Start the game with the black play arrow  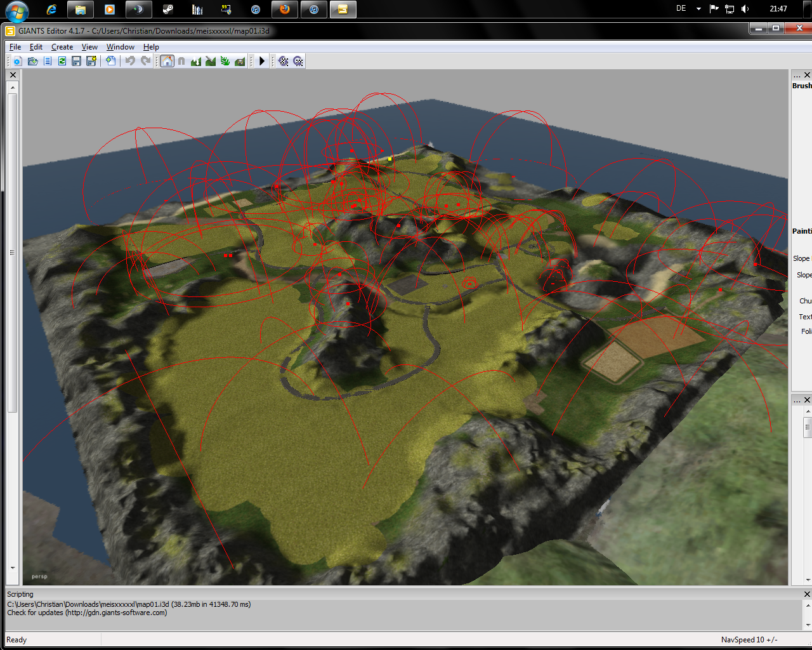pyautogui.click(x=262, y=61)
